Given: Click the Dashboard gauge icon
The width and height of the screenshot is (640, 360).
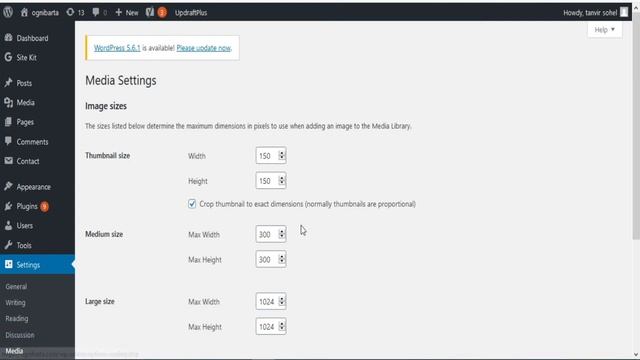Looking at the screenshot, I should point(8,38).
